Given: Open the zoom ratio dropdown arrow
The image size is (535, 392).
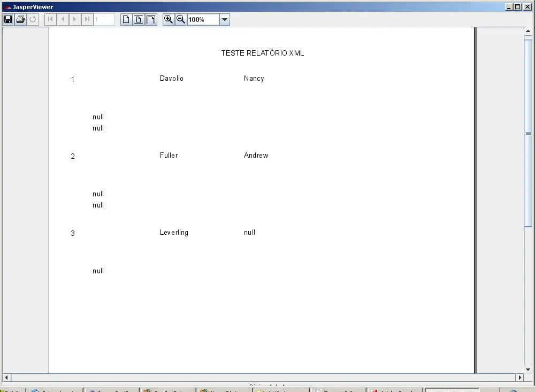Looking at the screenshot, I should pos(225,19).
